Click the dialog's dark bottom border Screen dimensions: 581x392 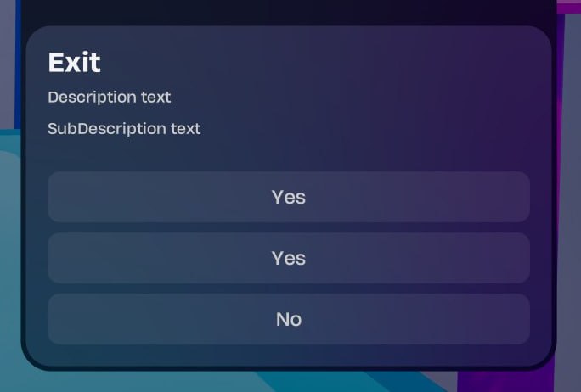click(289, 367)
